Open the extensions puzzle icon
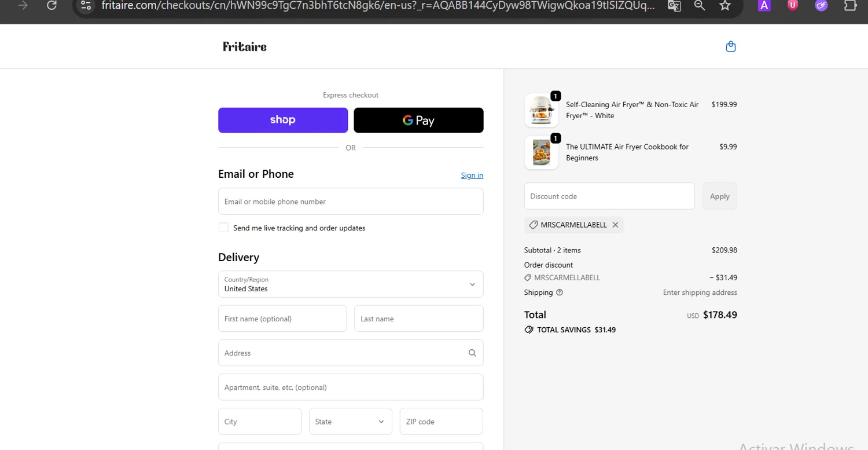Viewport: 868px width, 450px height. 849,5
